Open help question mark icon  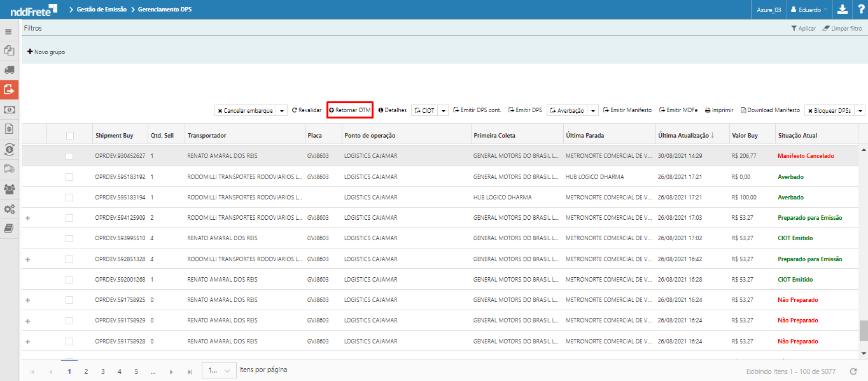tap(860, 10)
